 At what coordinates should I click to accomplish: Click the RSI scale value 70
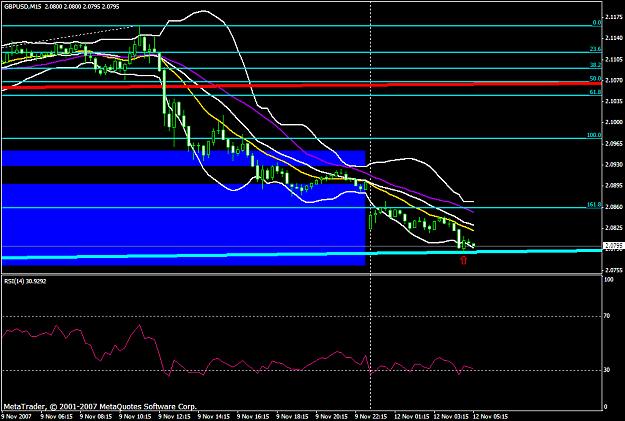tap(607, 316)
